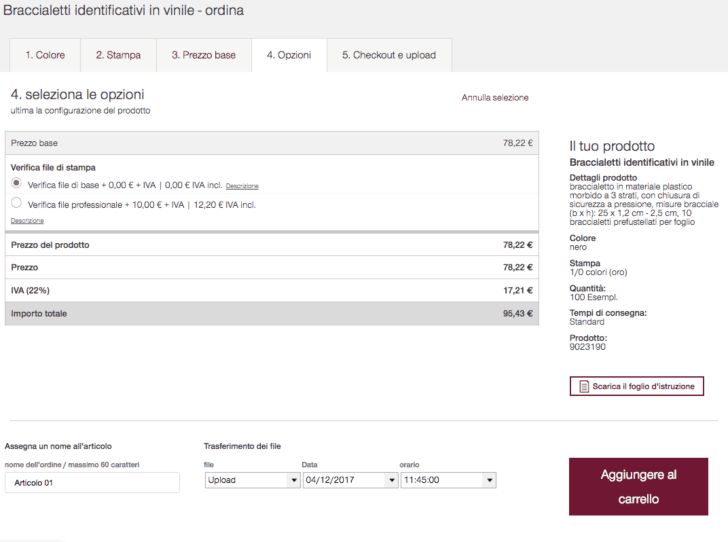The image size is (728, 542).
Task: Open the 1. Colore tab
Action: pos(45,55)
